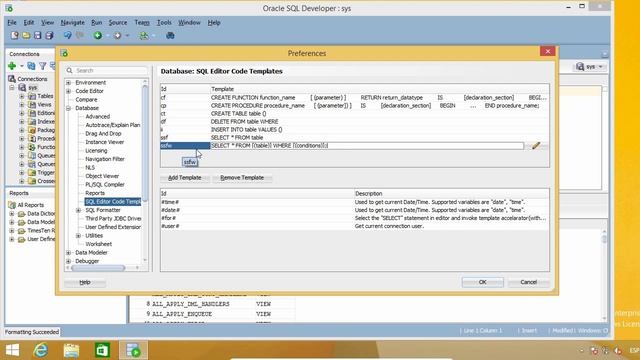Click OK in Preferences dialog
This screenshot has height=360, width=640.
pos(482,282)
